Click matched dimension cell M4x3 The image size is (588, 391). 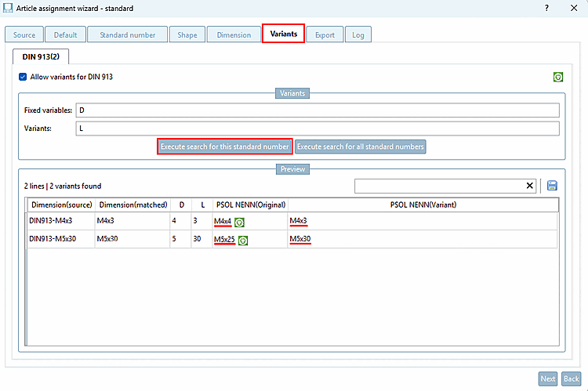point(132,221)
